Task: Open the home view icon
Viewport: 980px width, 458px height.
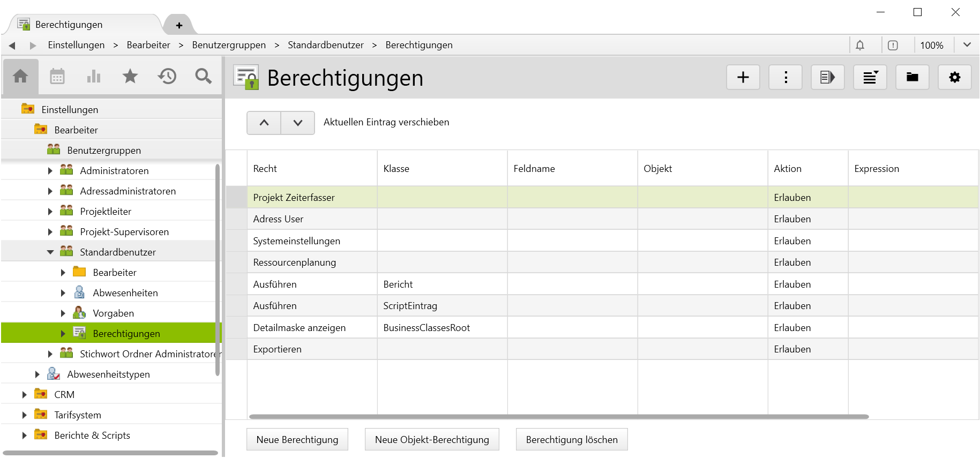Action: [x=20, y=77]
